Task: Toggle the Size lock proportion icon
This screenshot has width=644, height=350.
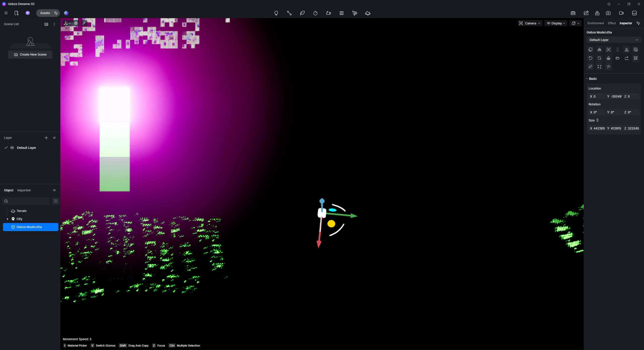Action: 597,120
